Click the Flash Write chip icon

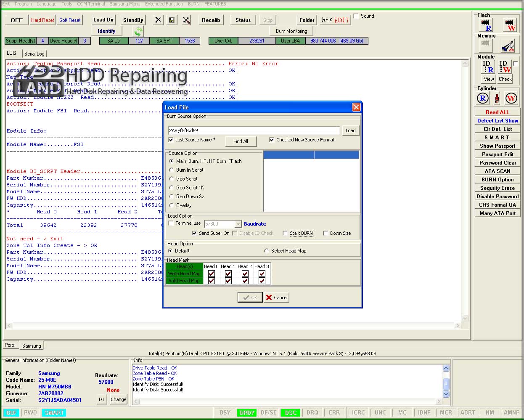tap(509, 25)
